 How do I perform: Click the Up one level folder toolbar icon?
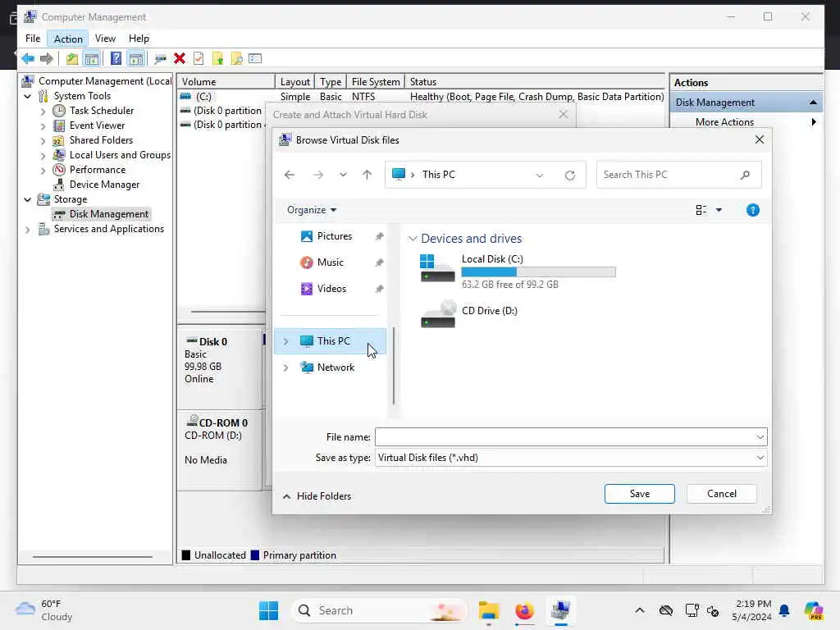[72, 58]
